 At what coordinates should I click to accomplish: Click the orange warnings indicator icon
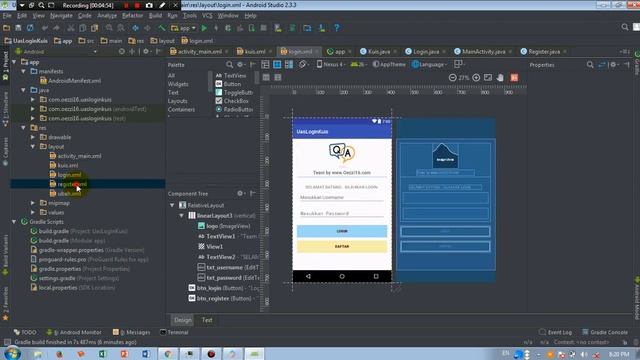[x=514, y=78]
